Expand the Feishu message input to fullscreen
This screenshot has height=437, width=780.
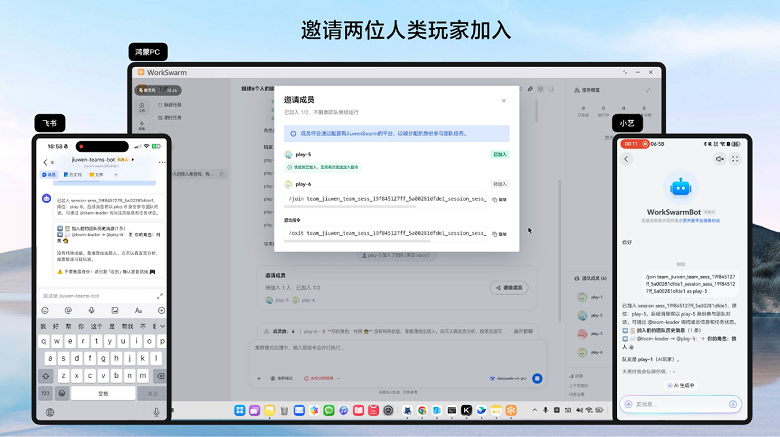click(x=160, y=296)
